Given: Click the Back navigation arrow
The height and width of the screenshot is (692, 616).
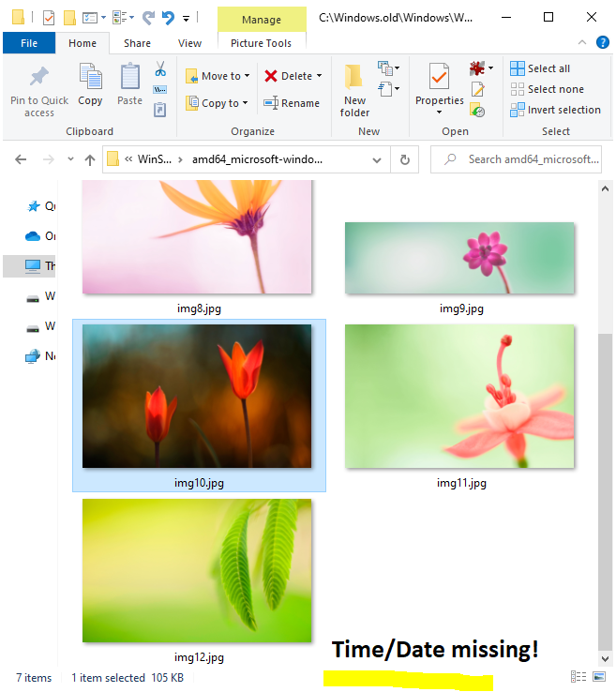Looking at the screenshot, I should coord(21,159).
